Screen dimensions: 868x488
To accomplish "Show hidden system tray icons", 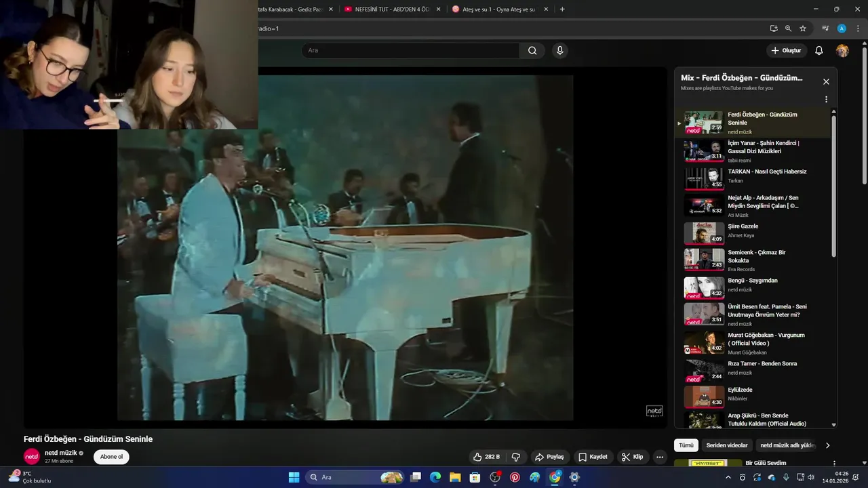I will tap(728, 477).
